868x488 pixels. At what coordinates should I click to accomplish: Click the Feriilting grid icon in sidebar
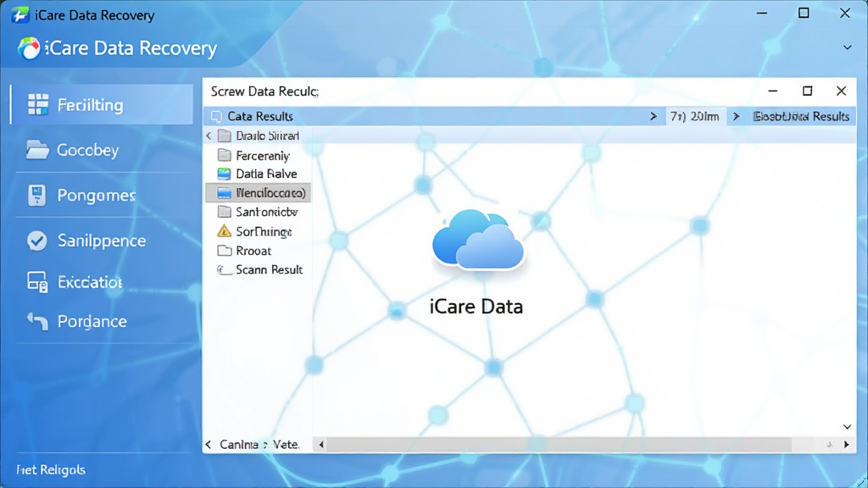[x=37, y=104]
